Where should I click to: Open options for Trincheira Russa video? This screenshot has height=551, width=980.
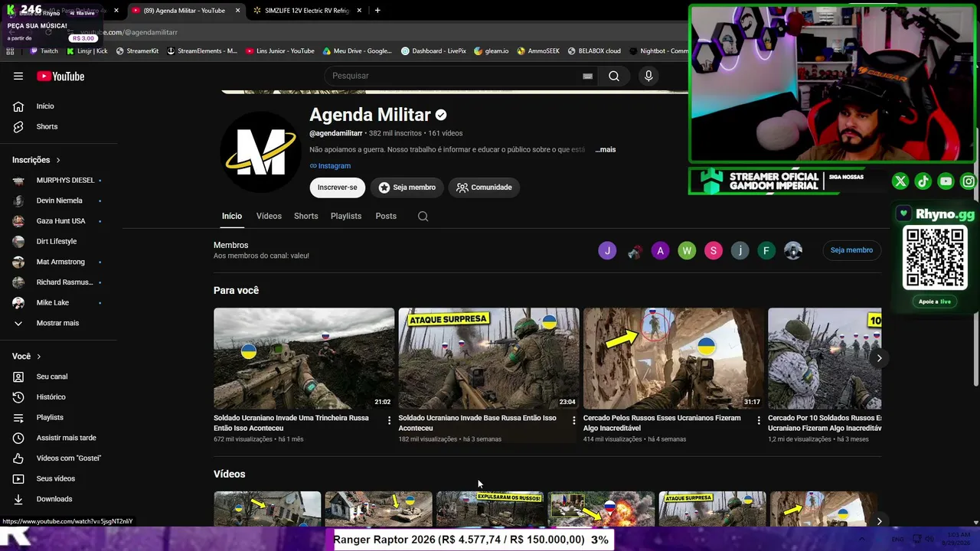[x=389, y=420]
